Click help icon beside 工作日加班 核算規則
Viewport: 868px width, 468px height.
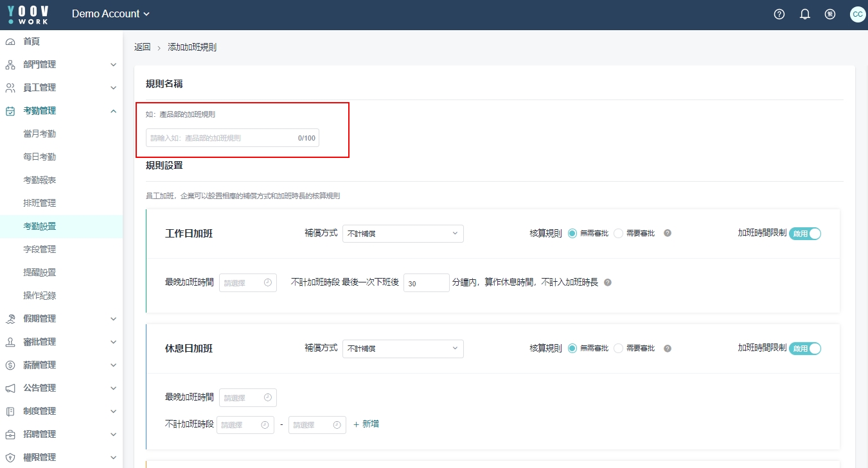pos(668,233)
